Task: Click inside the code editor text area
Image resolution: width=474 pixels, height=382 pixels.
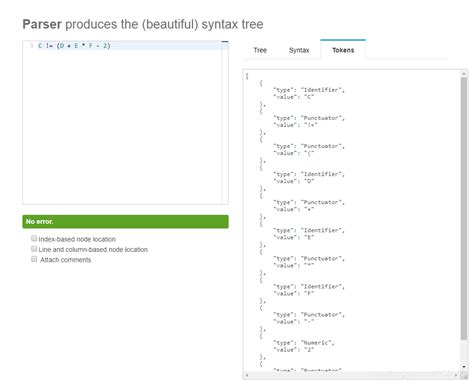Action: click(x=122, y=127)
